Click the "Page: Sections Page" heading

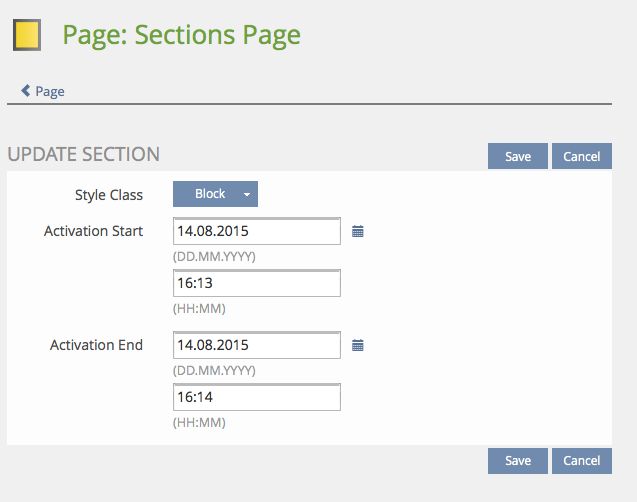pyautogui.click(x=181, y=35)
